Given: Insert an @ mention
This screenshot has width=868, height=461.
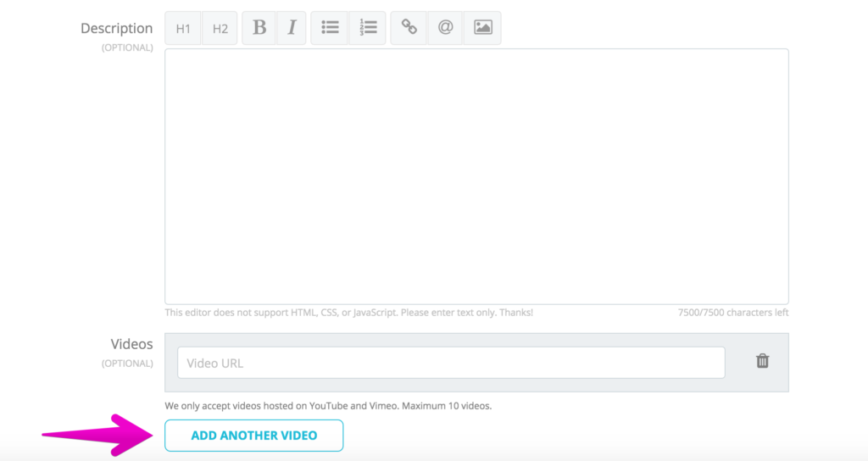Looking at the screenshot, I should coord(446,28).
